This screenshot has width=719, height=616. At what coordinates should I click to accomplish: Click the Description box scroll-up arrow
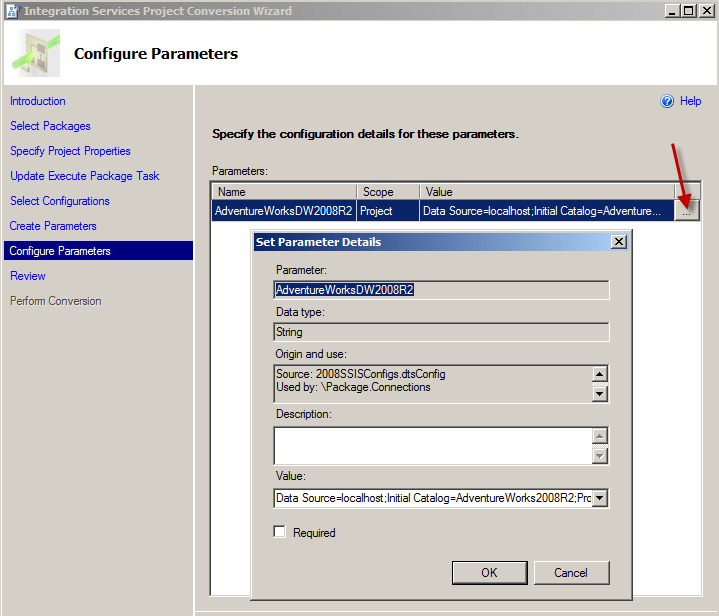coord(599,435)
